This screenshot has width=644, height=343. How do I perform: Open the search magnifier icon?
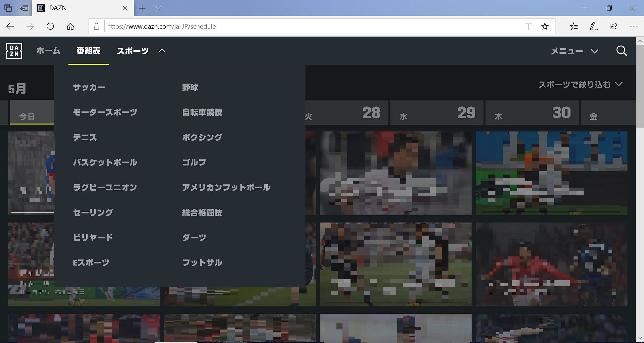pyautogui.click(x=622, y=51)
